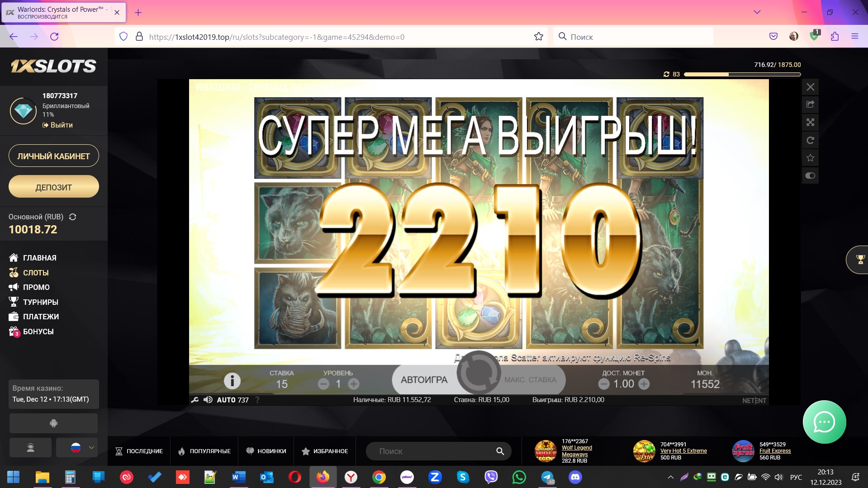Switch to ПОПУЛЯРНЫЕ tab
This screenshot has width=868, height=488.
coord(204,451)
